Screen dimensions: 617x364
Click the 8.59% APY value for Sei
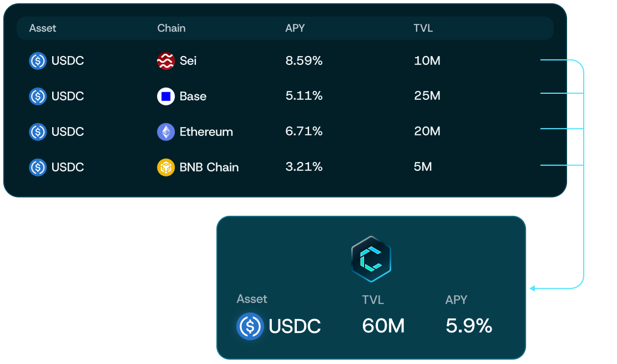[304, 61]
